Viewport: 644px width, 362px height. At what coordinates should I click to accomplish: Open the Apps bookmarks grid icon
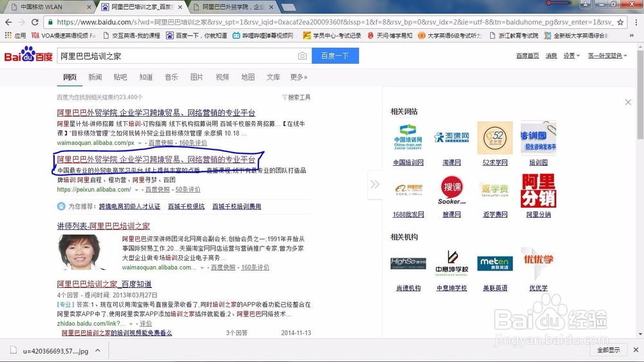(x=8, y=35)
